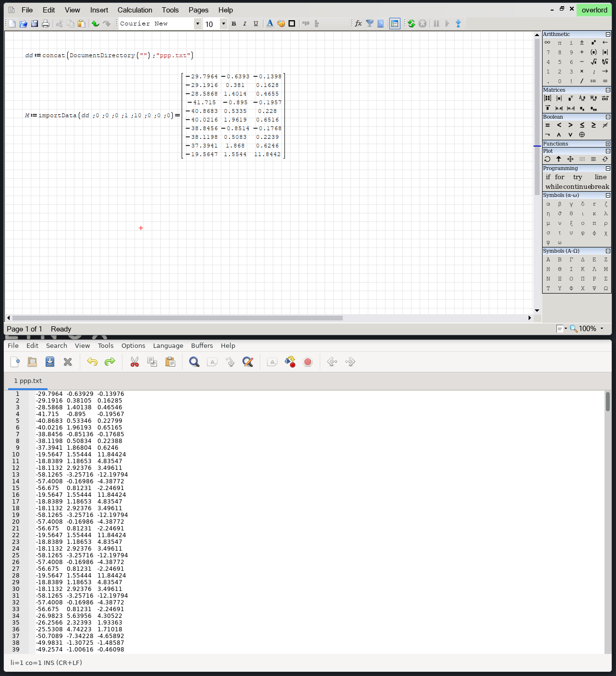This screenshot has width=616, height=676.
Task: Insert a matrix from the Matrices panel
Action: click(547, 98)
